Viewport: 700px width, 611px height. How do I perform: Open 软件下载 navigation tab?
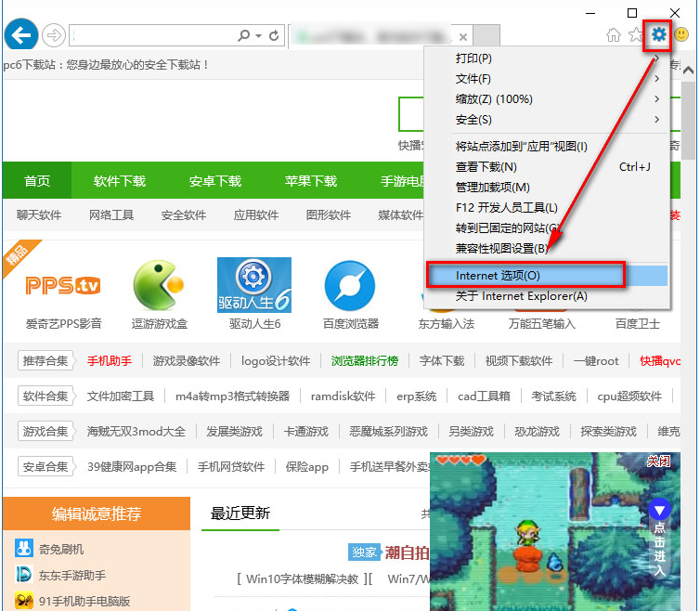pyautogui.click(x=120, y=181)
